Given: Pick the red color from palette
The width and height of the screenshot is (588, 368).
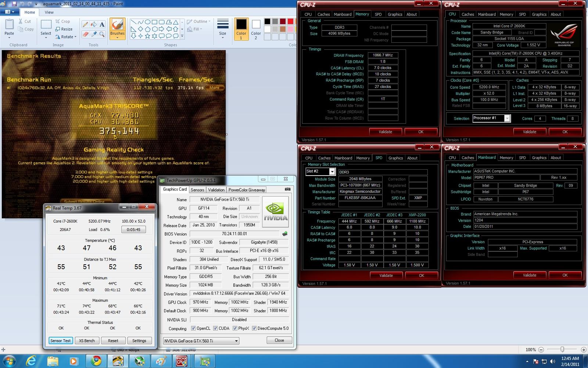Looking at the screenshot, I should (290, 21).
